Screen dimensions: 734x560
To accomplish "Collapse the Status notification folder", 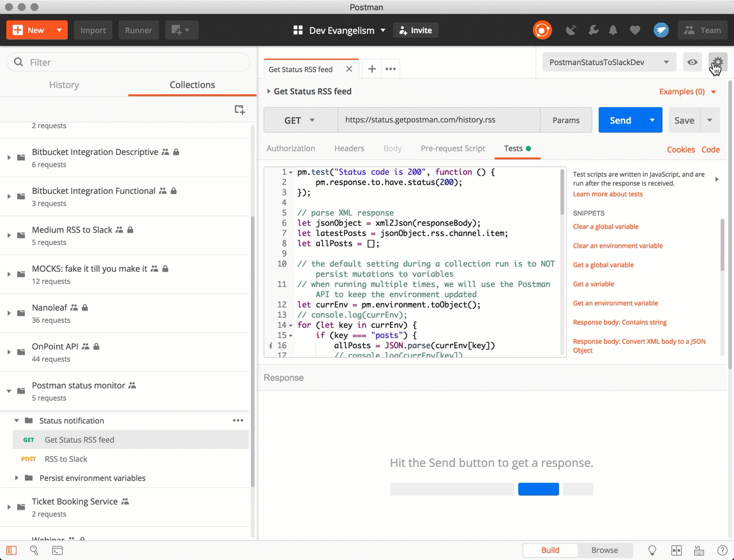I will coord(17,420).
